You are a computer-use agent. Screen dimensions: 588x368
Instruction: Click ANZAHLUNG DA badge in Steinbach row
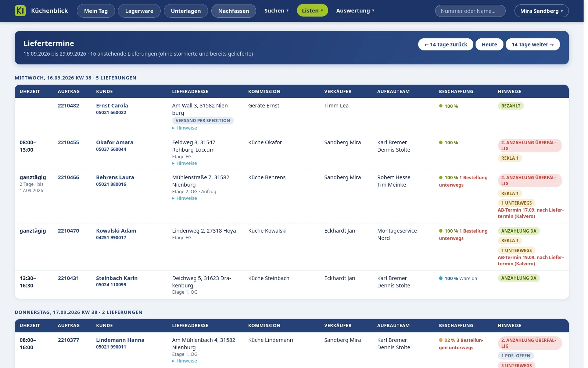pos(519,278)
